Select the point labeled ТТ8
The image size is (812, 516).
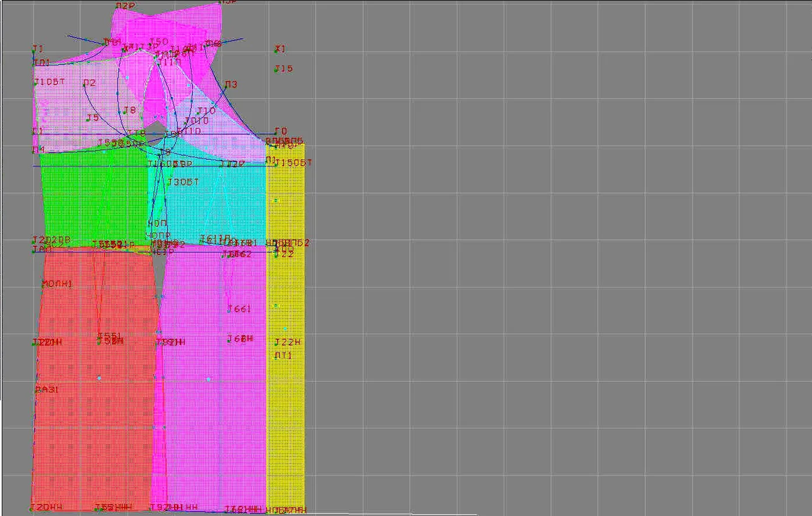point(136,133)
